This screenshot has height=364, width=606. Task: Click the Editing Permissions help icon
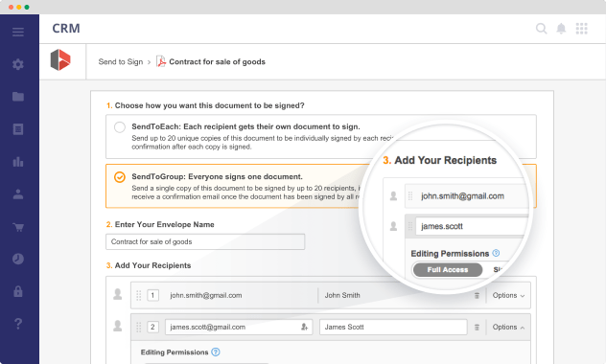216,353
